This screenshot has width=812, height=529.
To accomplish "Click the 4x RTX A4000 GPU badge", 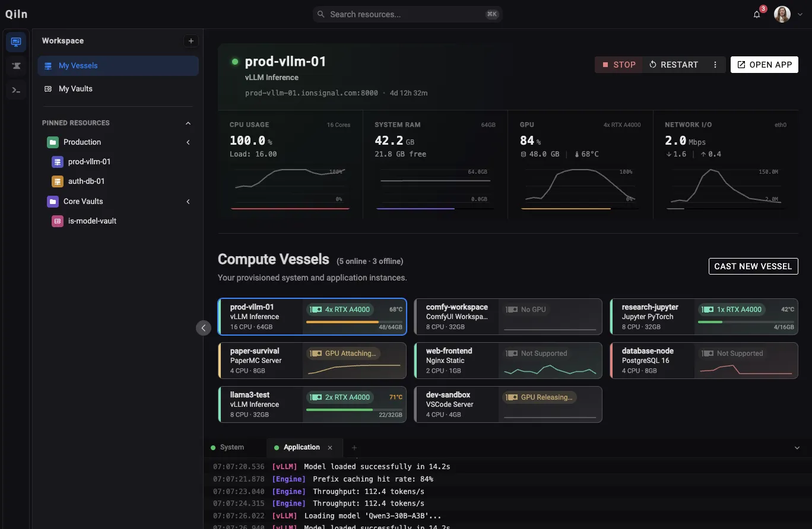I will coord(341,310).
